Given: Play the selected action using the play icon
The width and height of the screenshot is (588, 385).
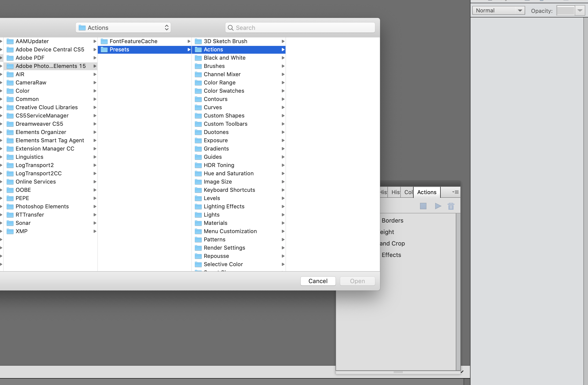Looking at the screenshot, I should pos(437,206).
